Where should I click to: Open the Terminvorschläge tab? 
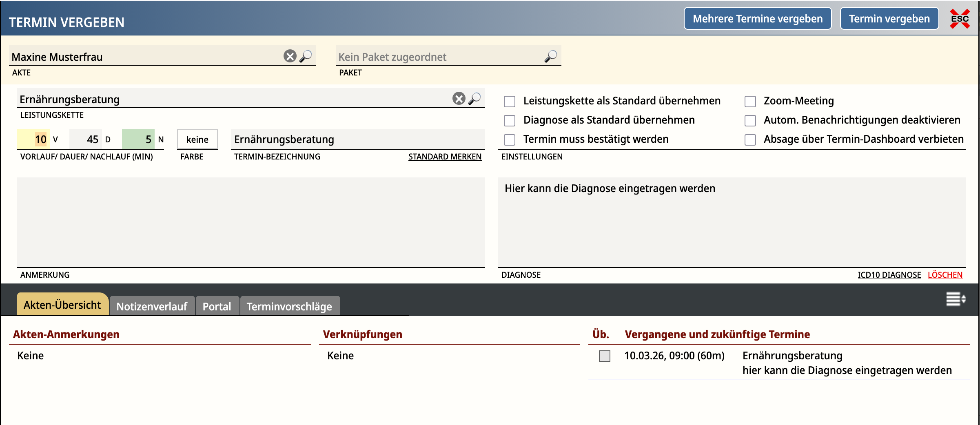[289, 306]
